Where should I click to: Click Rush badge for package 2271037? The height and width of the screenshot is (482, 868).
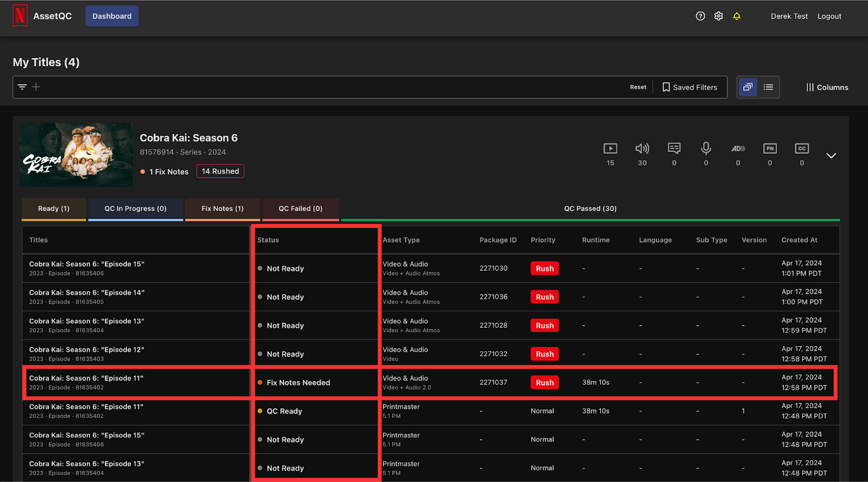(x=545, y=382)
